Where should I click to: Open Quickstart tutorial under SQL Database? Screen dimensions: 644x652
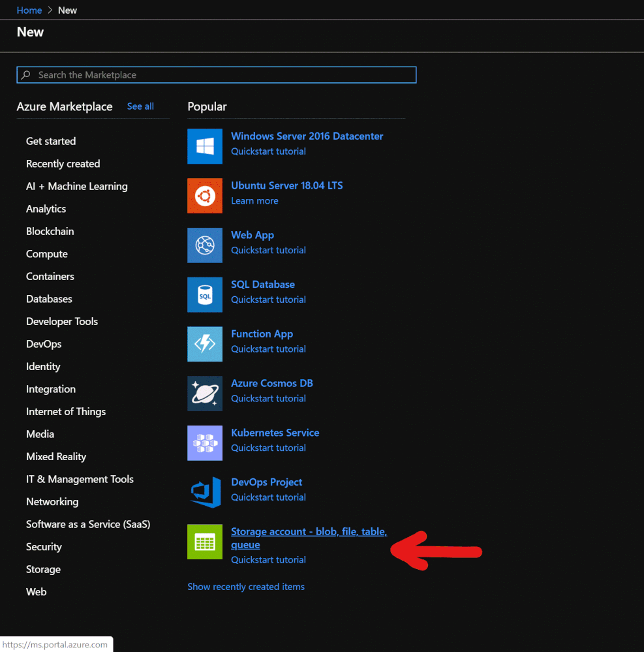point(268,300)
